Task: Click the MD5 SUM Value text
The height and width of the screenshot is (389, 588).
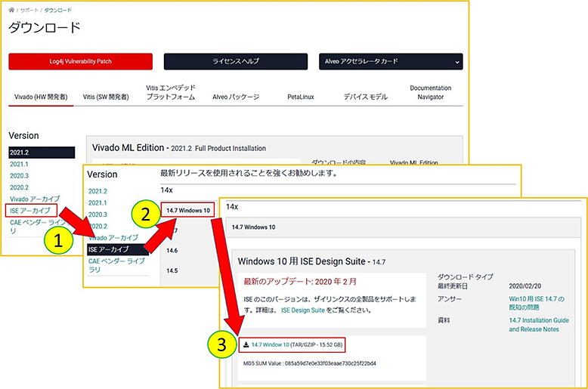Action: 310,363
